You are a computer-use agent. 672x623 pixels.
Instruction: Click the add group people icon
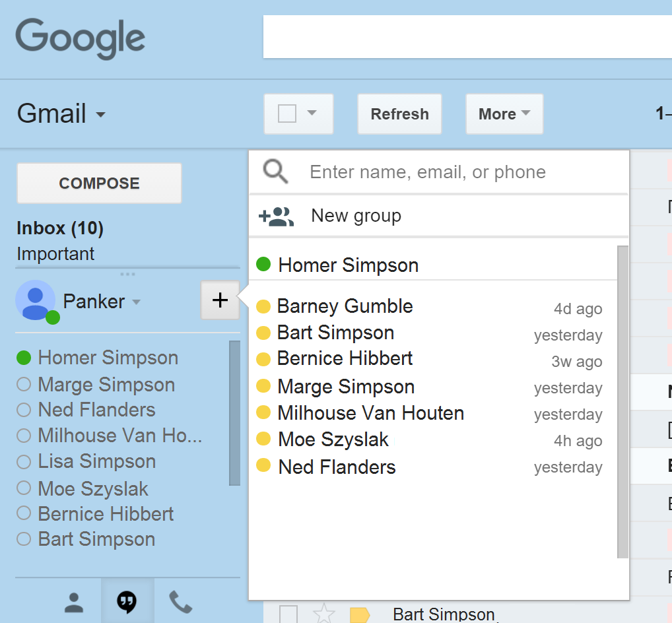pyautogui.click(x=277, y=216)
